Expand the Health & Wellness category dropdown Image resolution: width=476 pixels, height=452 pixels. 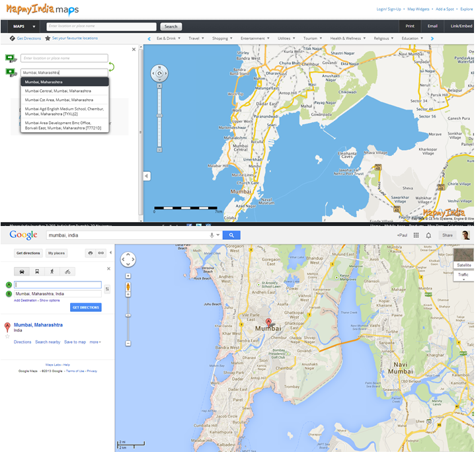click(x=348, y=38)
